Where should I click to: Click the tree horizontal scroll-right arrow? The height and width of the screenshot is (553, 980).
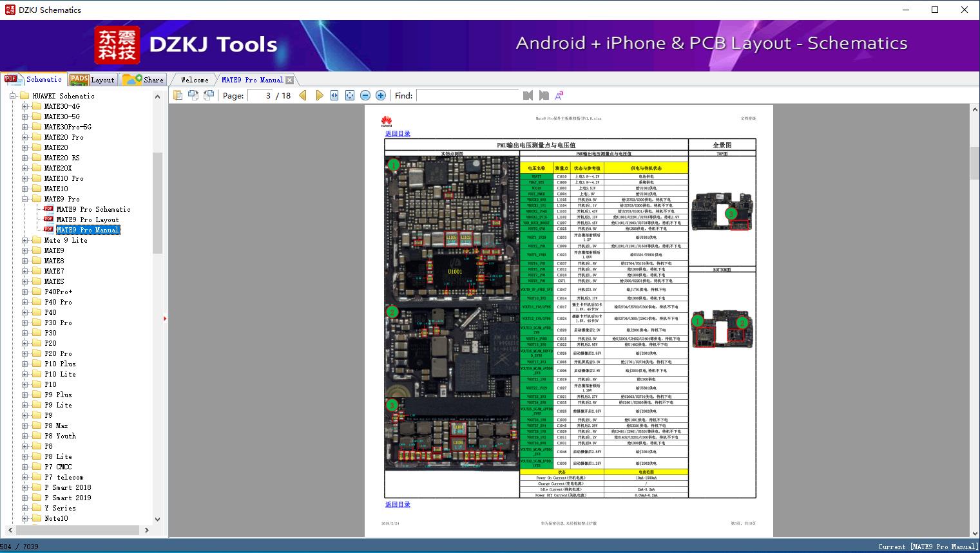click(x=147, y=530)
